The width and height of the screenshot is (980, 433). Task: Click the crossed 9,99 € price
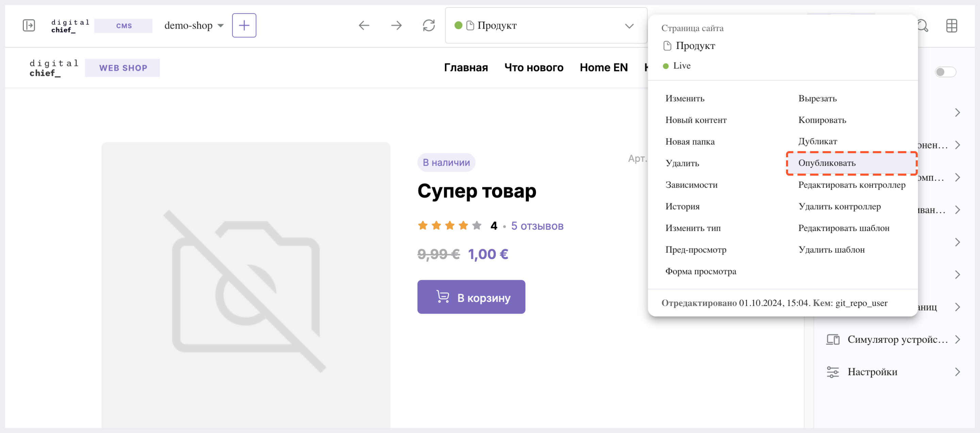coord(439,254)
